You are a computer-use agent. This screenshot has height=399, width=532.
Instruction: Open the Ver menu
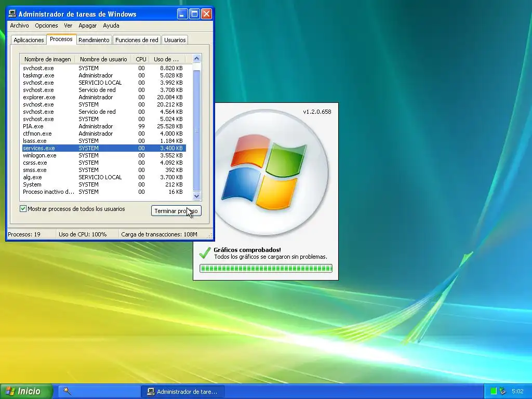[x=68, y=25]
